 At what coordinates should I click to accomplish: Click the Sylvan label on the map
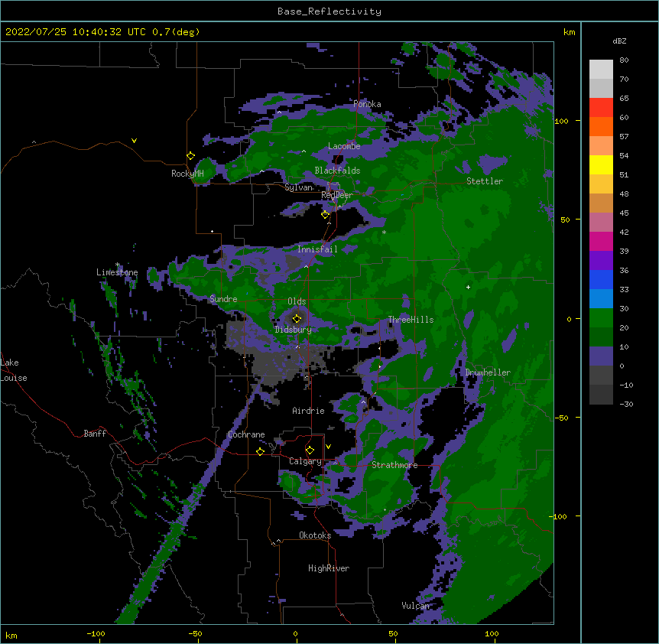pyautogui.click(x=298, y=187)
